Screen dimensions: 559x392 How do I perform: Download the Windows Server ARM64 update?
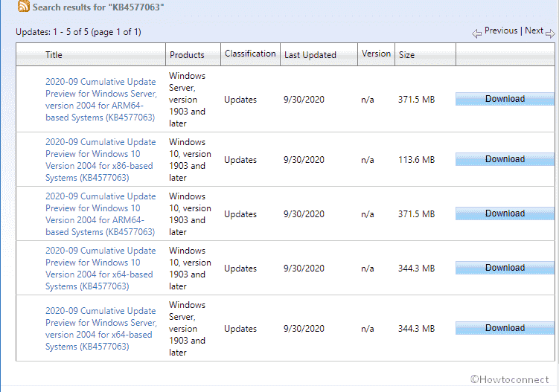tap(505, 99)
